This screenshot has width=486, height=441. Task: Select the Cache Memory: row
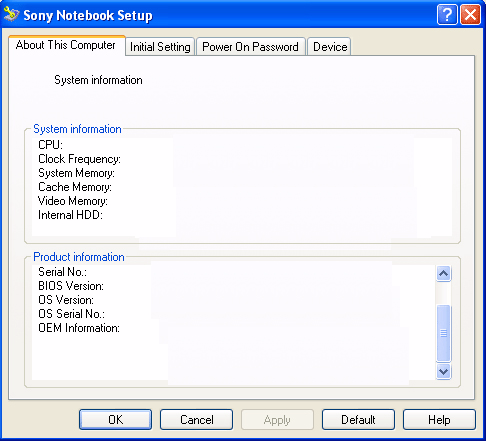click(75, 187)
